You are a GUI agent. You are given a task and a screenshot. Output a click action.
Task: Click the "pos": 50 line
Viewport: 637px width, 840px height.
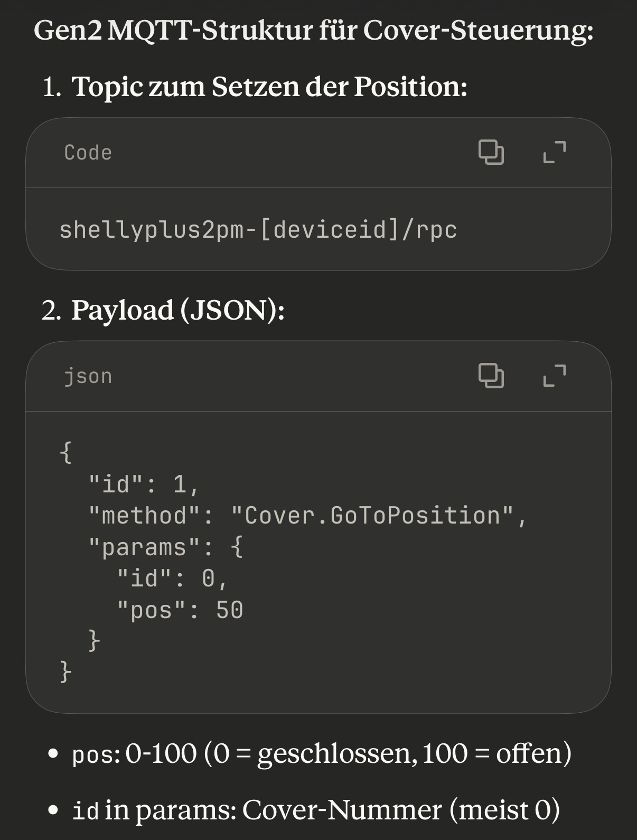[180, 610]
